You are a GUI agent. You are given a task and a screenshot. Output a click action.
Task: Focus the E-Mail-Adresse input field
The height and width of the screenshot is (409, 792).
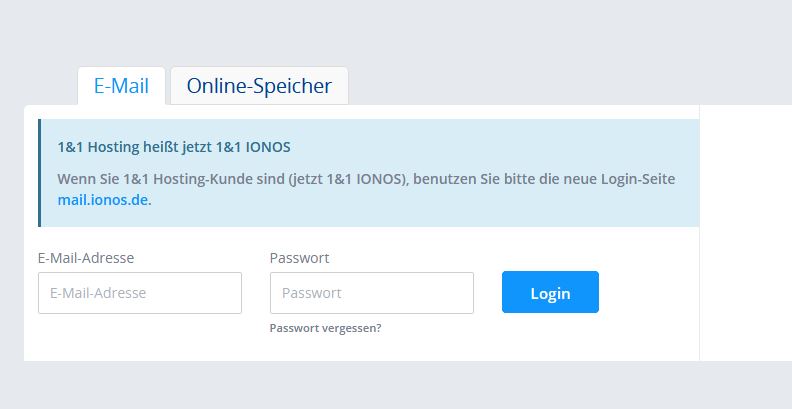tap(140, 293)
